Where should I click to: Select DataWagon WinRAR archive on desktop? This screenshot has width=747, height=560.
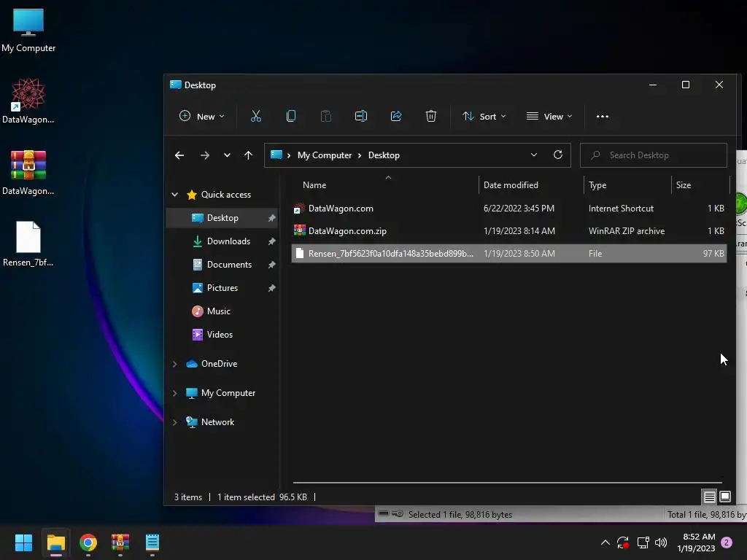28,172
